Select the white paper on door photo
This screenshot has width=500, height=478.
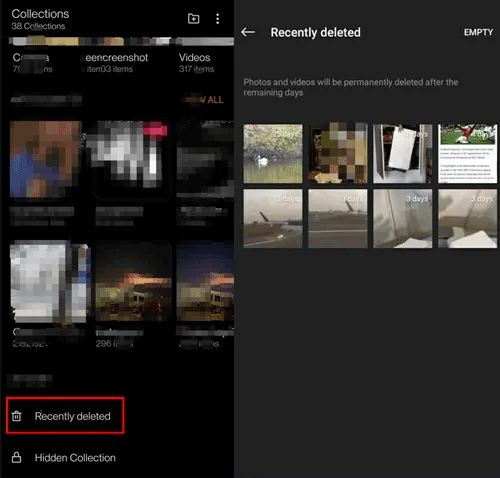pos(403,154)
